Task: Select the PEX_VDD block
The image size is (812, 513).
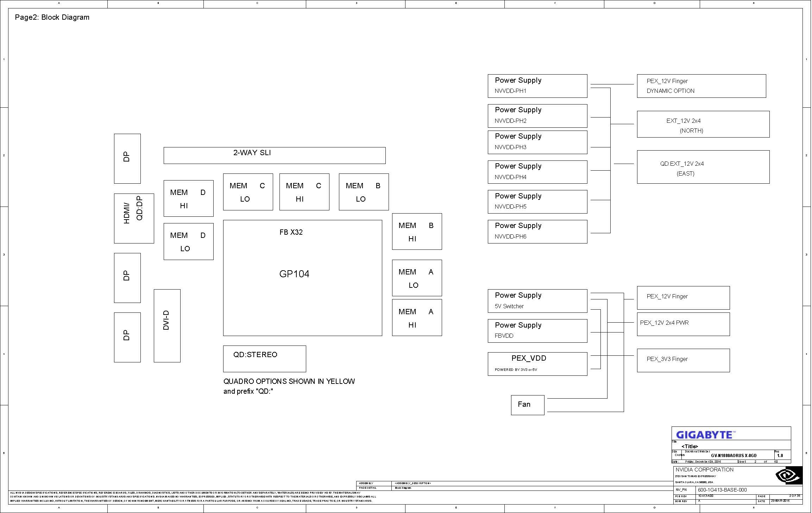Action: [x=537, y=364]
